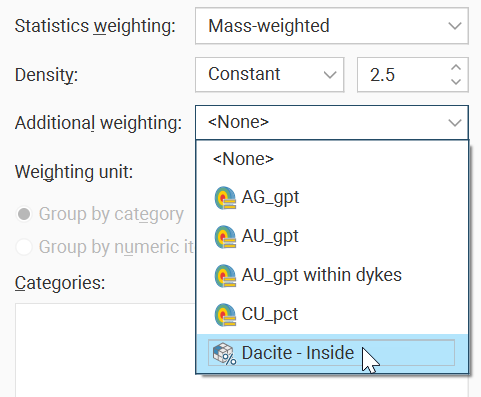Pick AU_gpt within dykes option
This screenshot has height=397, width=481.
[x=332, y=275]
